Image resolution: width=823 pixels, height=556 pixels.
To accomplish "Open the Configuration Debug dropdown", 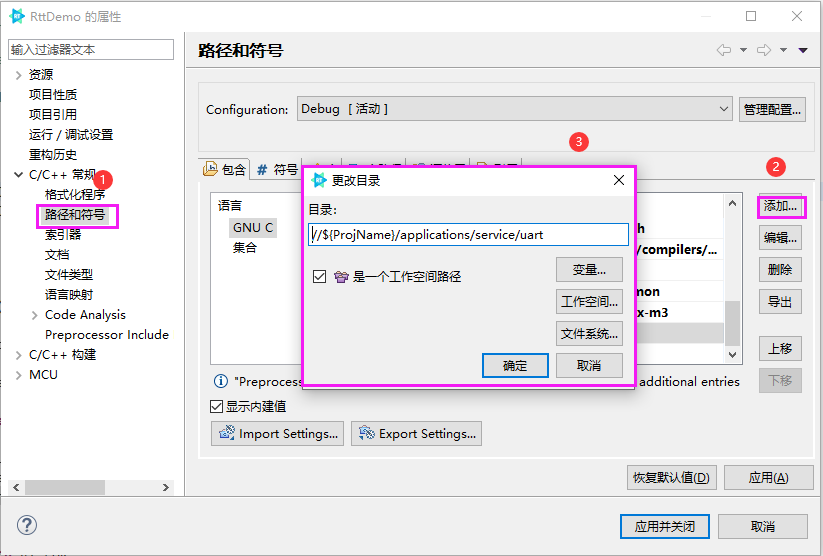I will point(514,109).
